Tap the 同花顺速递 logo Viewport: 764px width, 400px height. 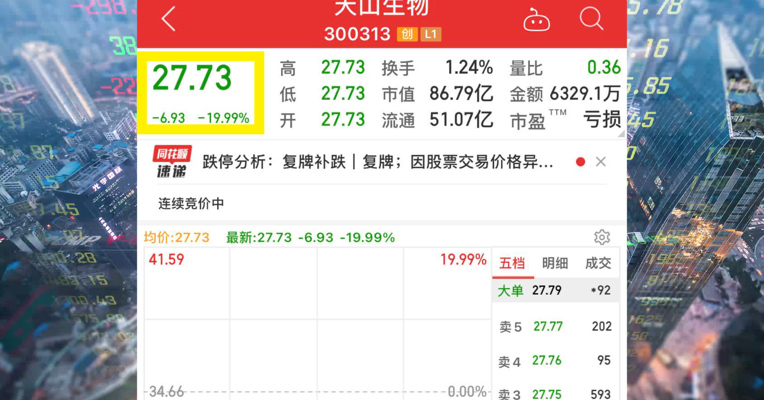[x=172, y=162]
